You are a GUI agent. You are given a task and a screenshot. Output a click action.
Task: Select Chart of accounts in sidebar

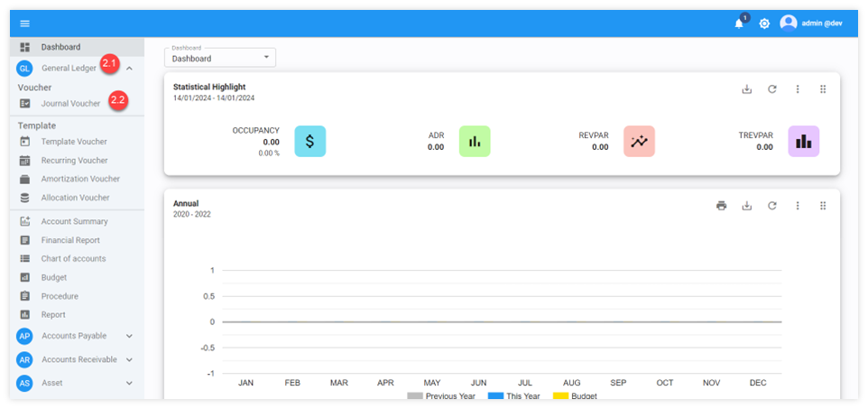pyautogui.click(x=72, y=259)
